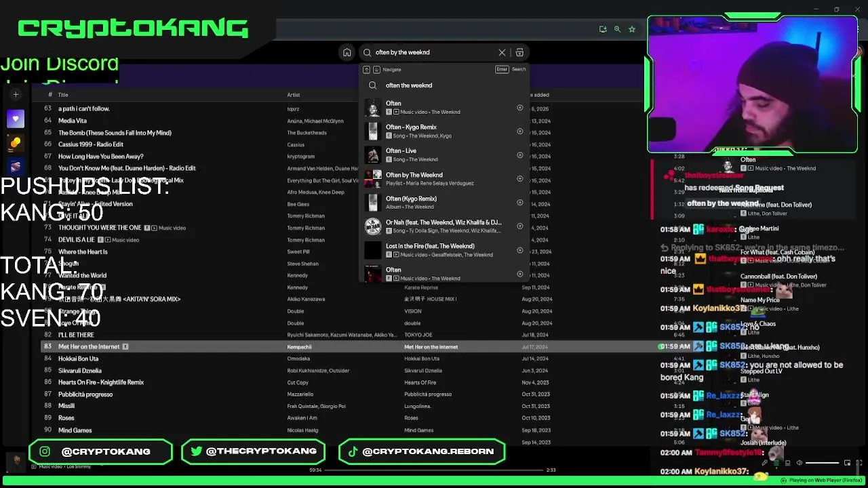Viewport: 868px width, 488px height.
Task: Click the now-playing cover thumbnail at bottom-left
Action: pyautogui.click(x=16, y=463)
